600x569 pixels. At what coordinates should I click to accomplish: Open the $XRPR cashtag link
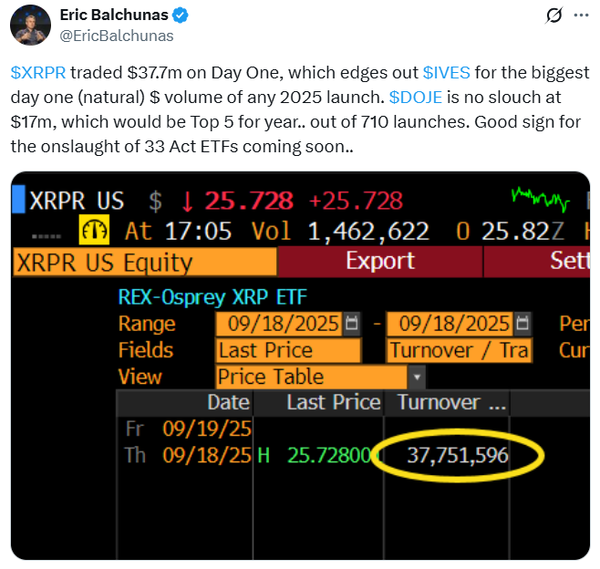[38, 73]
